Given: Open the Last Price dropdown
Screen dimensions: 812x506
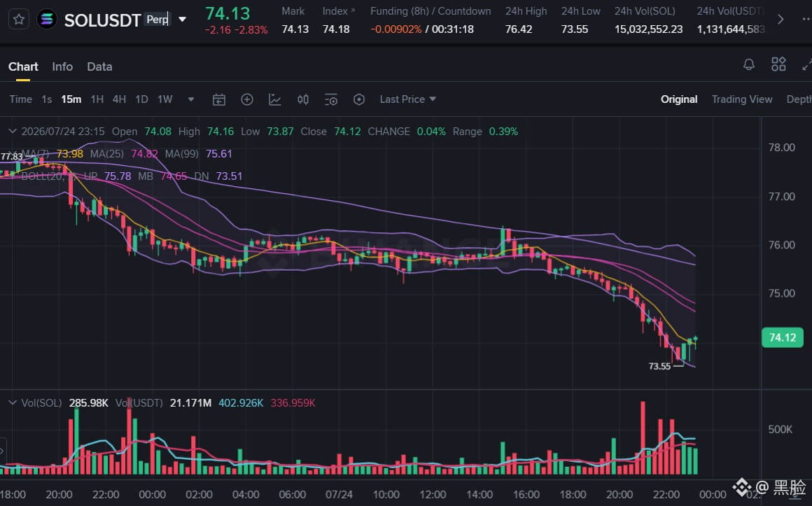Looking at the screenshot, I should (407, 99).
